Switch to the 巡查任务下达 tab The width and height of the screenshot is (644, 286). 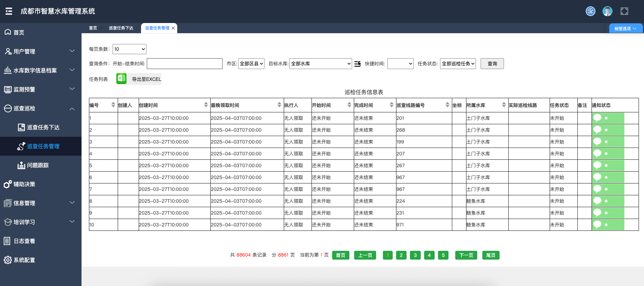pos(121,28)
